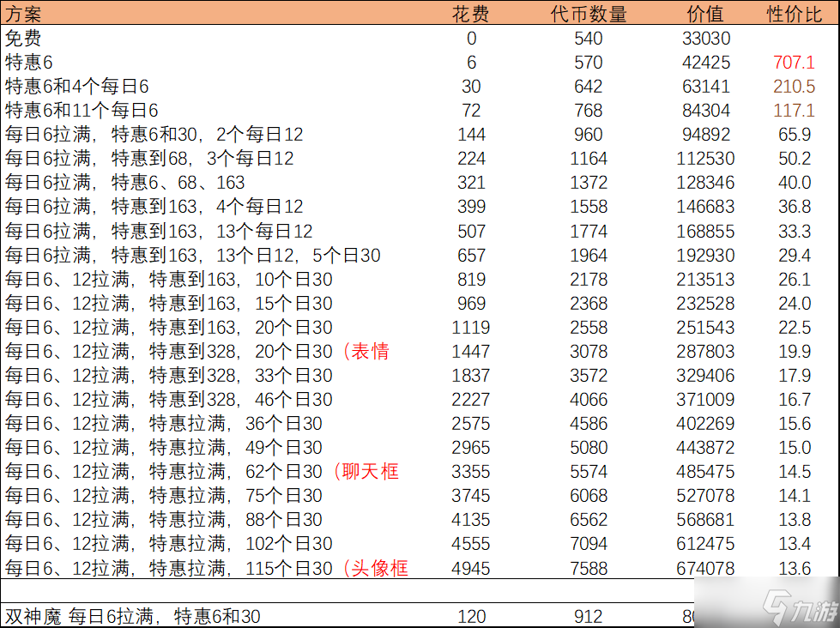Viewport: 840px width, 628px height.
Task: Select value cell 485475
Action: pos(705,472)
